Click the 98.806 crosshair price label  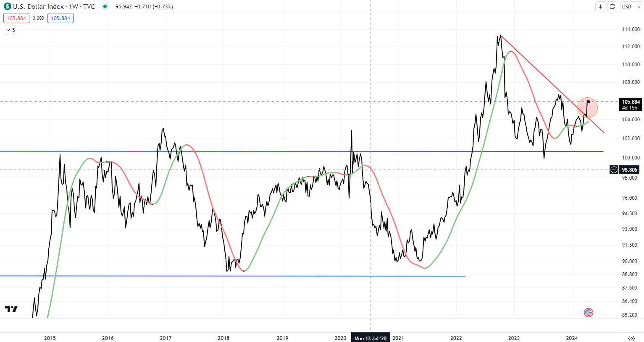630,170
